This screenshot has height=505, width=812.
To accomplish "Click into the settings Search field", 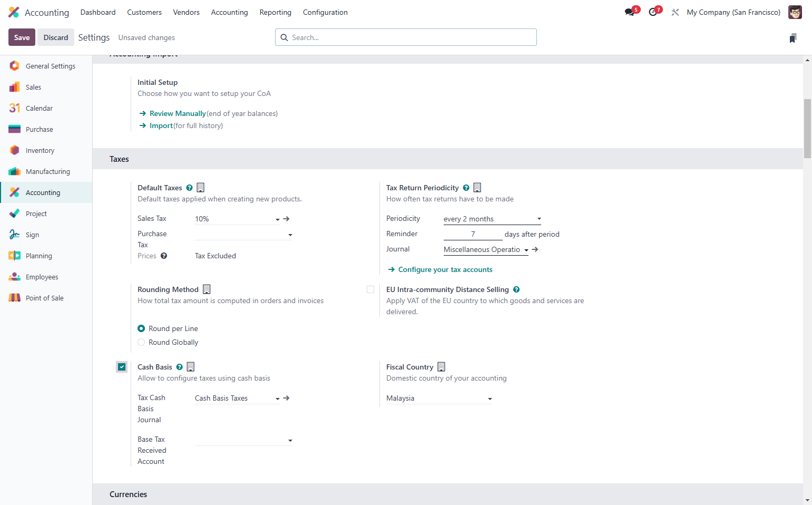I will coord(406,37).
